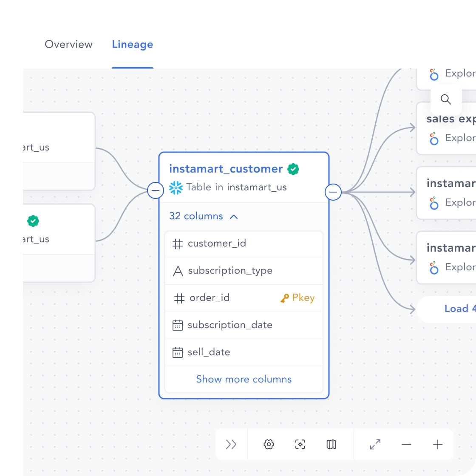Collapse the toolbar with double chevron
This screenshot has height=476, width=476.
[231, 445]
